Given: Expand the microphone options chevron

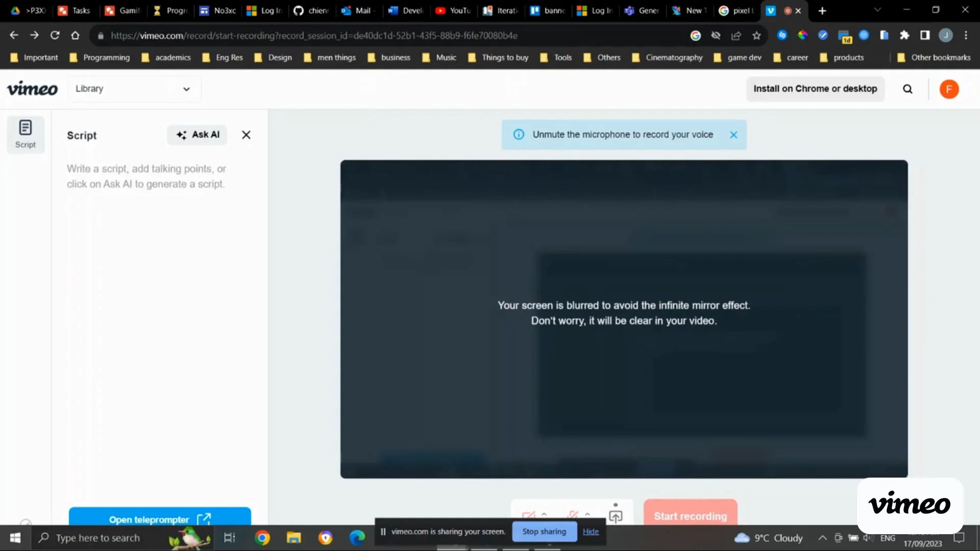Looking at the screenshot, I should [587, 514].
